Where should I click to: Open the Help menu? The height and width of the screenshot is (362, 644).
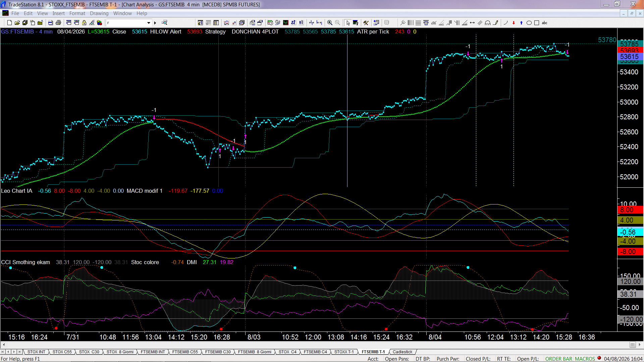pos(142,13)
